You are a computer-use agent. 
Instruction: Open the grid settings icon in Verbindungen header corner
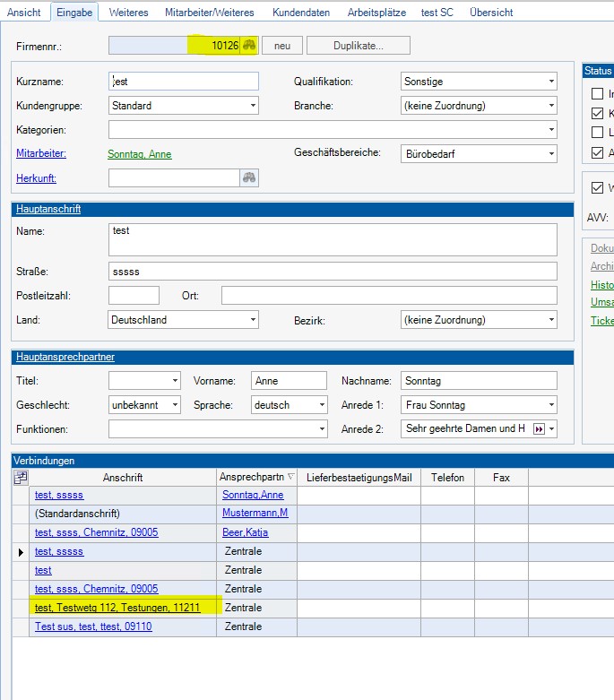22,478
